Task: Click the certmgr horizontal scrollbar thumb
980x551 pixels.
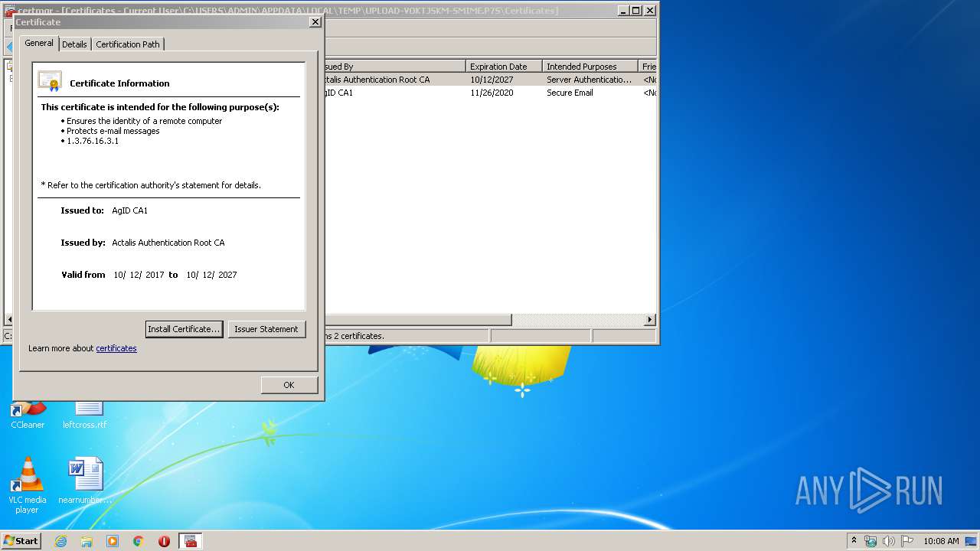Action: point(417,319)
